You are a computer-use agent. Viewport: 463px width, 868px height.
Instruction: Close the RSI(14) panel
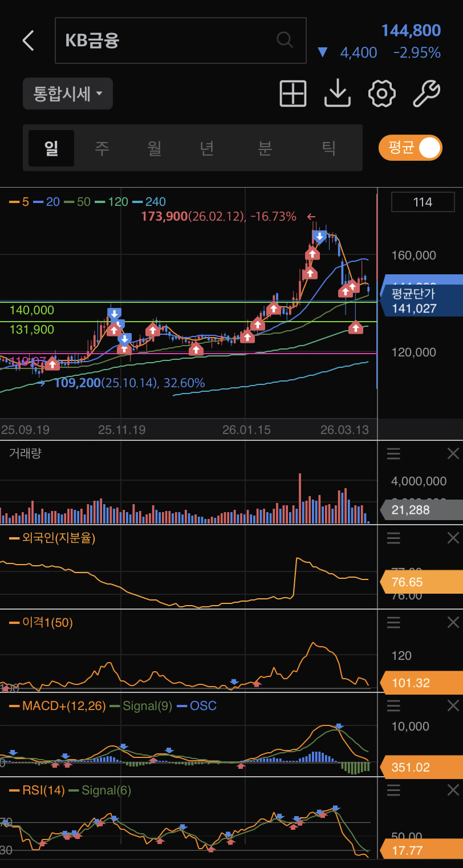click(453, 790)
